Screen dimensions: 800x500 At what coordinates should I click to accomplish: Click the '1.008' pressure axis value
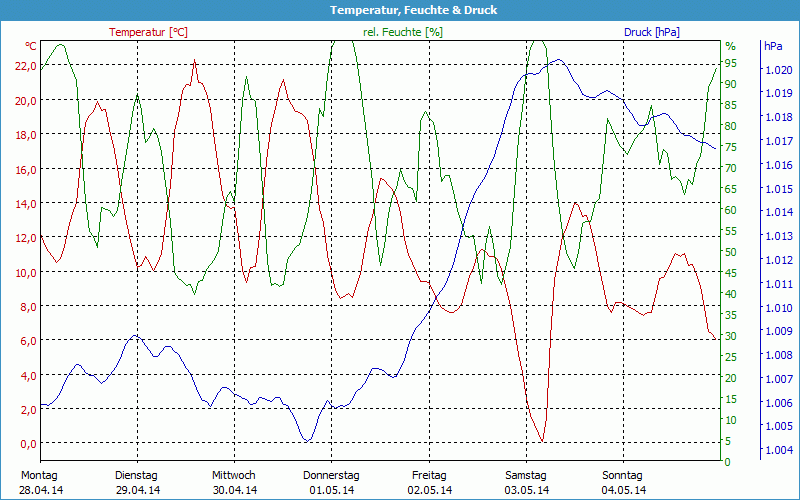[779, 355]
